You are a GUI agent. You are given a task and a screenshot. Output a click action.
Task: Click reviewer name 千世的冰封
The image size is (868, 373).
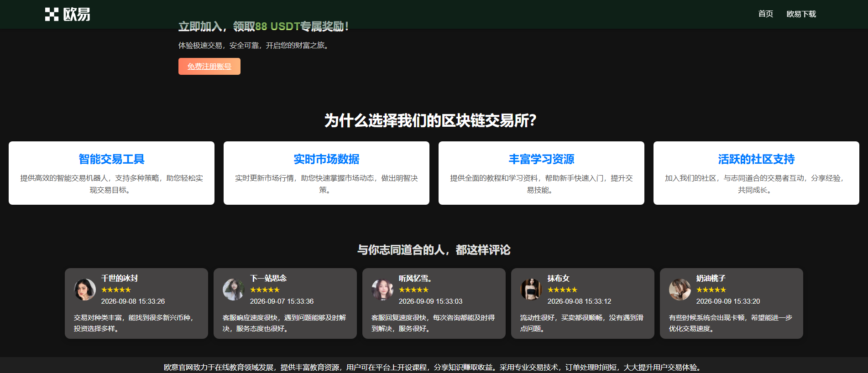pyautogui.click(x=120, y=278)
